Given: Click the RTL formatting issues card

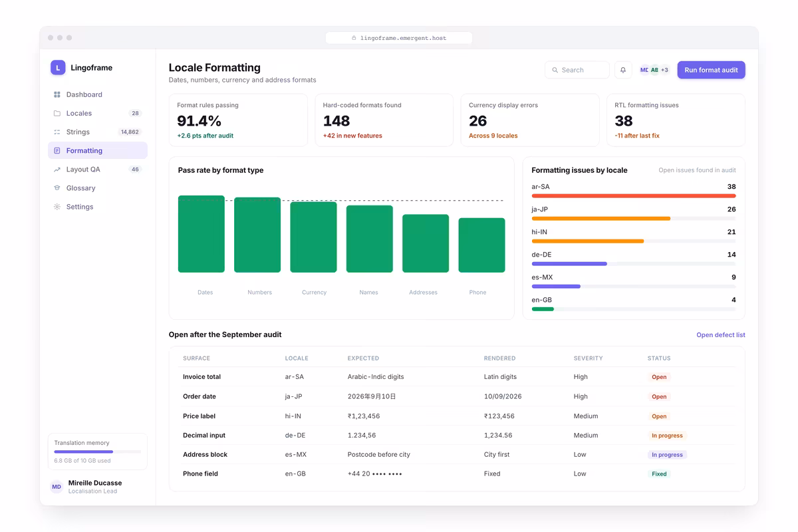Looking at the screenshot, I should coord(676,120).
